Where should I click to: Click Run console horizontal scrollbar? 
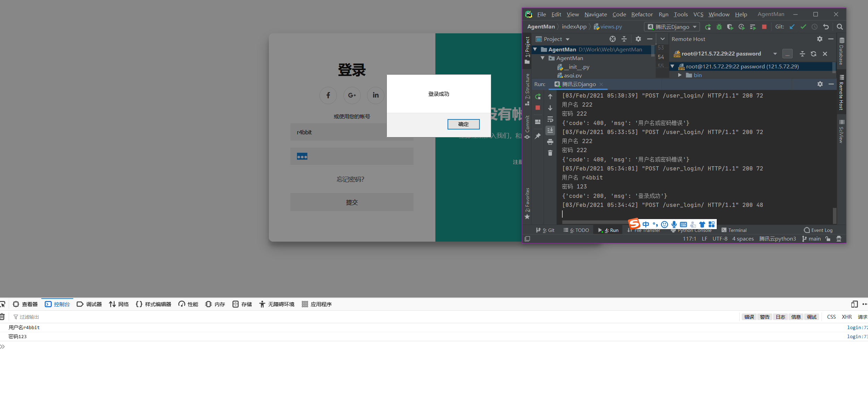pos(595,222)
